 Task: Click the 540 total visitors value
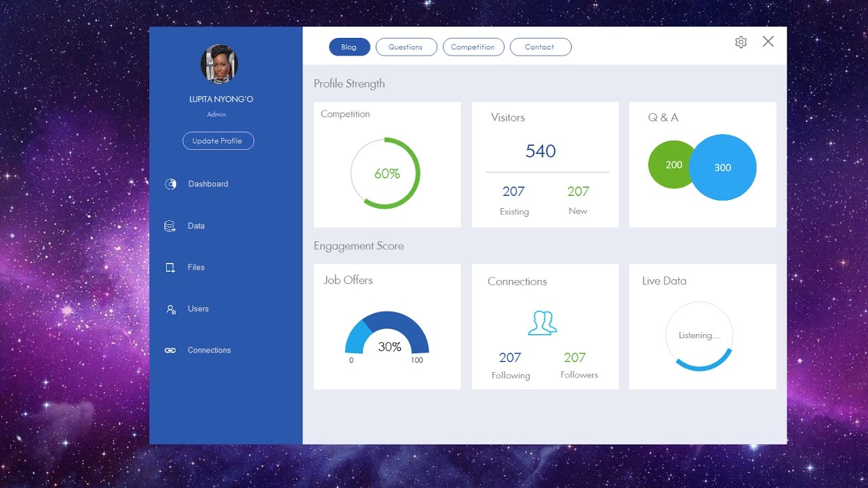click(540, 151)
